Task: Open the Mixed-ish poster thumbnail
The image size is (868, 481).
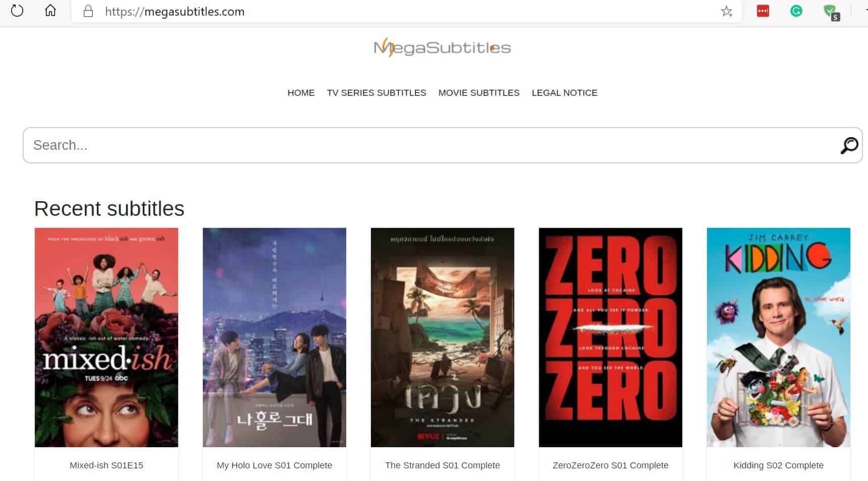Action: (106, 337)
